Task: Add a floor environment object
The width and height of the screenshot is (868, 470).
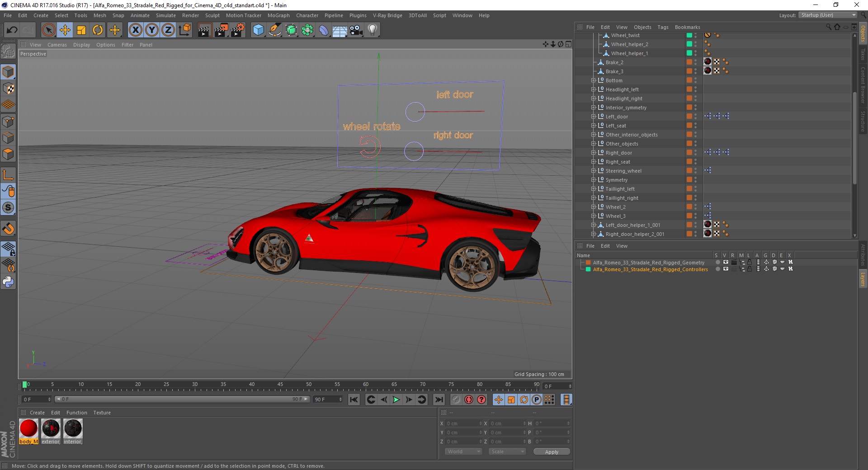Action: click(340, 30)
